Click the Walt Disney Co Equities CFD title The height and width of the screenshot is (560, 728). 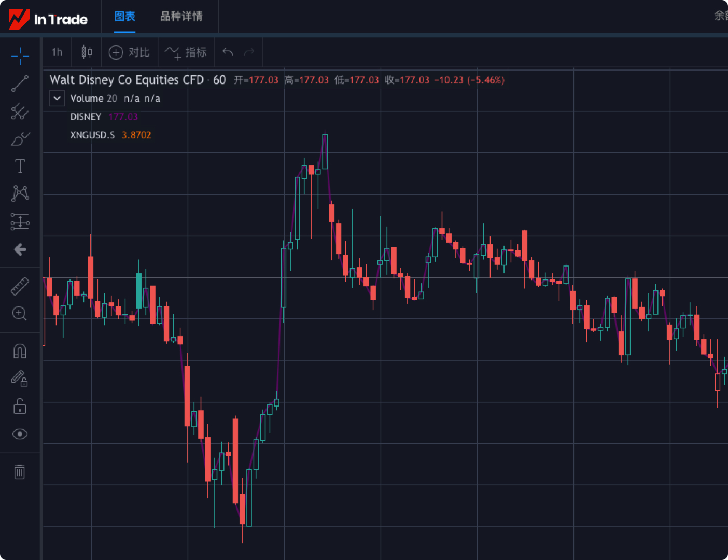tap(127, 80)
